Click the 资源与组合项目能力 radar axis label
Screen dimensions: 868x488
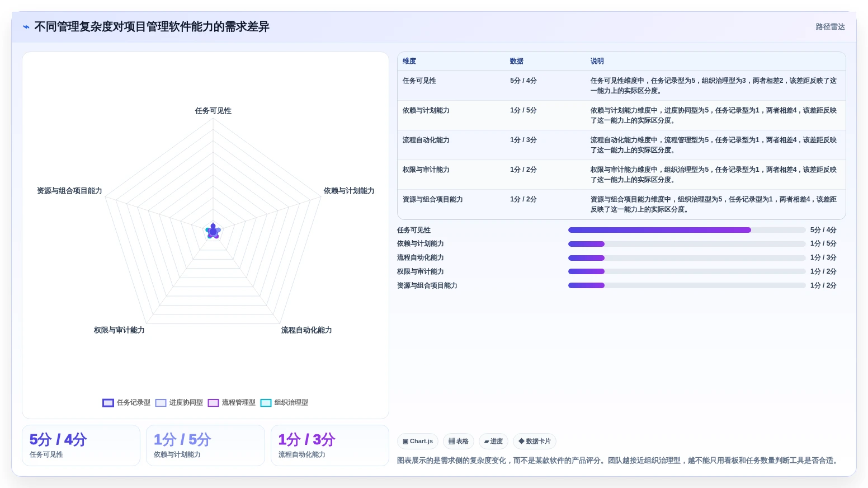click(x=69, y=191)
